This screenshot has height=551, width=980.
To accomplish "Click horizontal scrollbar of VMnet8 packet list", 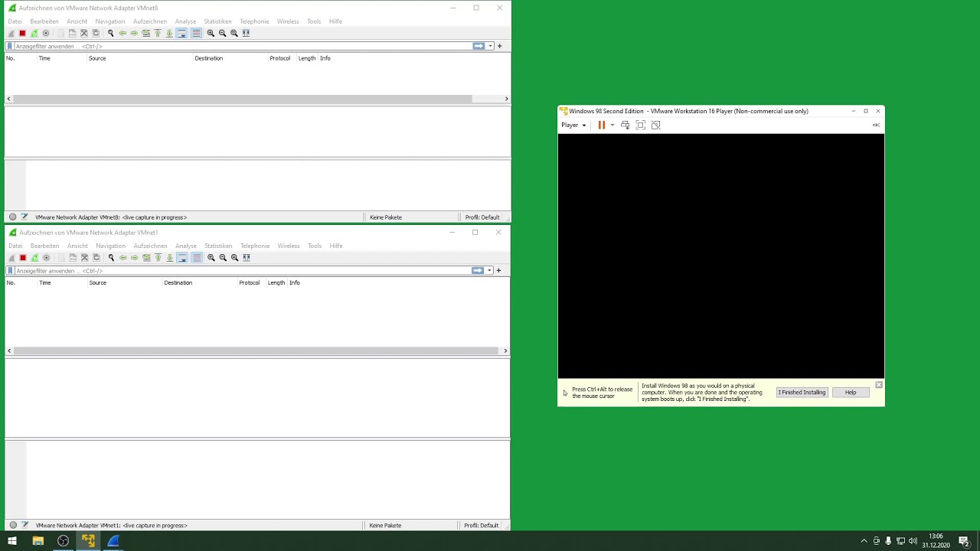I will 242,99.
